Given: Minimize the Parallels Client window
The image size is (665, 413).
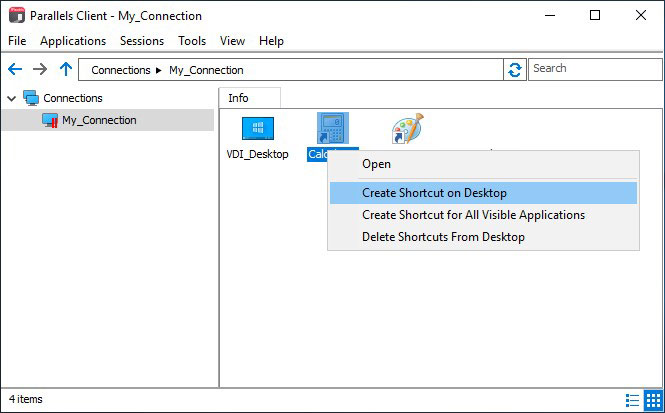Looking at the screenshot, I should (x=550, y=16).
